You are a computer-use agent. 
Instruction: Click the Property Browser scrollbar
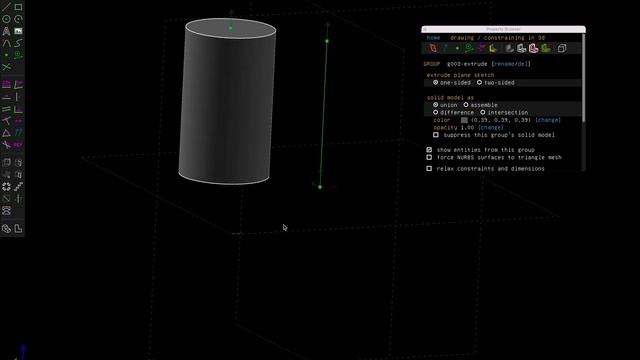point(584,78)
